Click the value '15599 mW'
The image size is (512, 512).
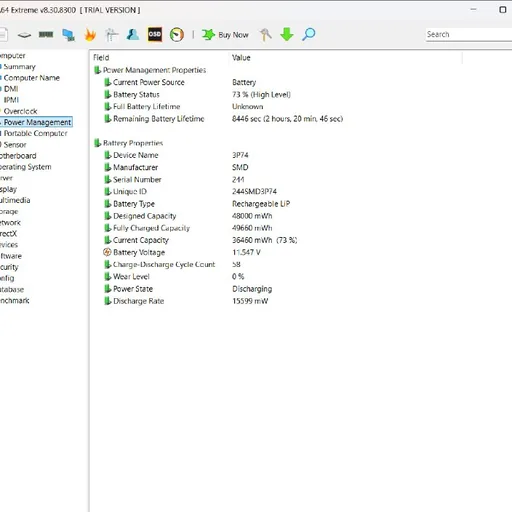(x=250, y=301)
